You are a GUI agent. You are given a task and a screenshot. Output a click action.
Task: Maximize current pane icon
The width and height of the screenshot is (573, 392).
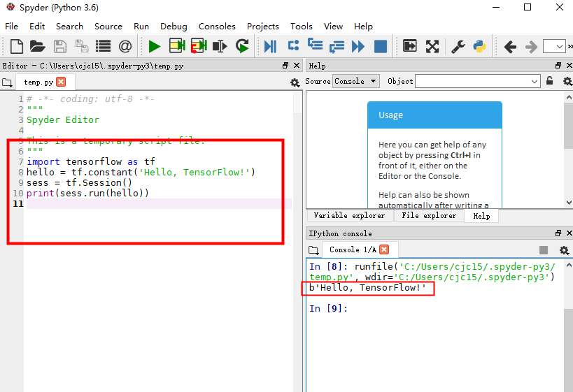click(410, 46)
